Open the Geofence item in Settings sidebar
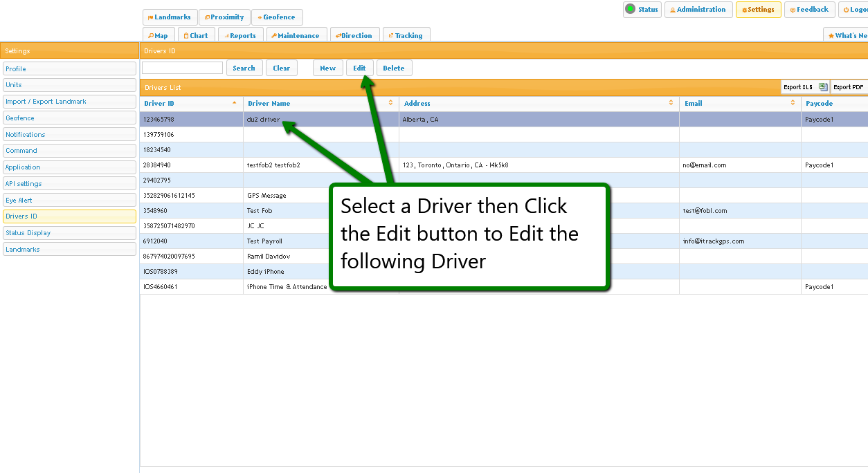This screenshot has height=473, width=868. click(x=69, y=118)
